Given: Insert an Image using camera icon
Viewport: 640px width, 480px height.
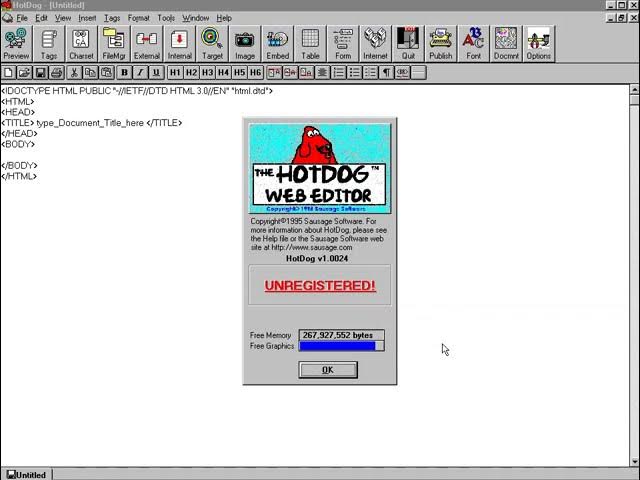Looking at the screenshot, I should click(244, 44).
